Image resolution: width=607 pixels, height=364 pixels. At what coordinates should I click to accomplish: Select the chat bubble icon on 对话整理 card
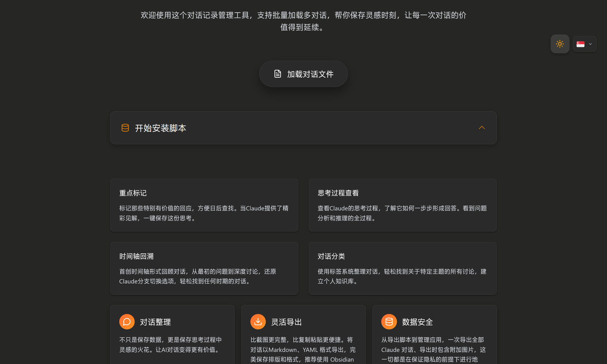click(x=127, y=321)
